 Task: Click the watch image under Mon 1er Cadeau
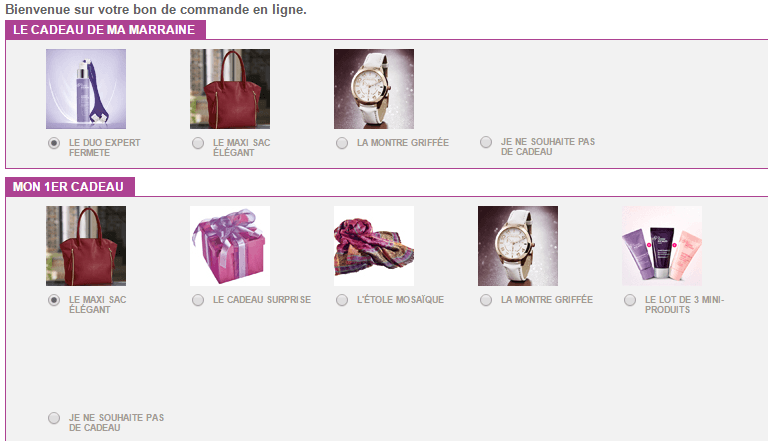point(518,245)
